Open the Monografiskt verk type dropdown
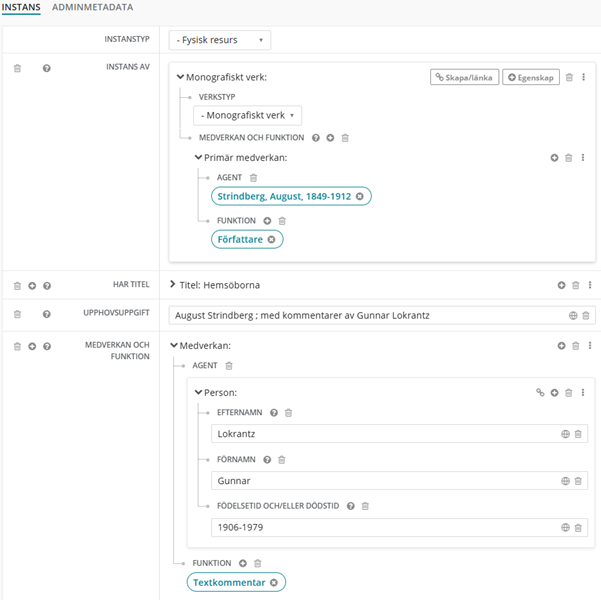 pyautogui.click(x=247, y=115)
